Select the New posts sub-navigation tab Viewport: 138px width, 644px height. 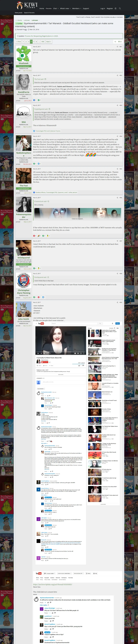(x=18, y=12)
